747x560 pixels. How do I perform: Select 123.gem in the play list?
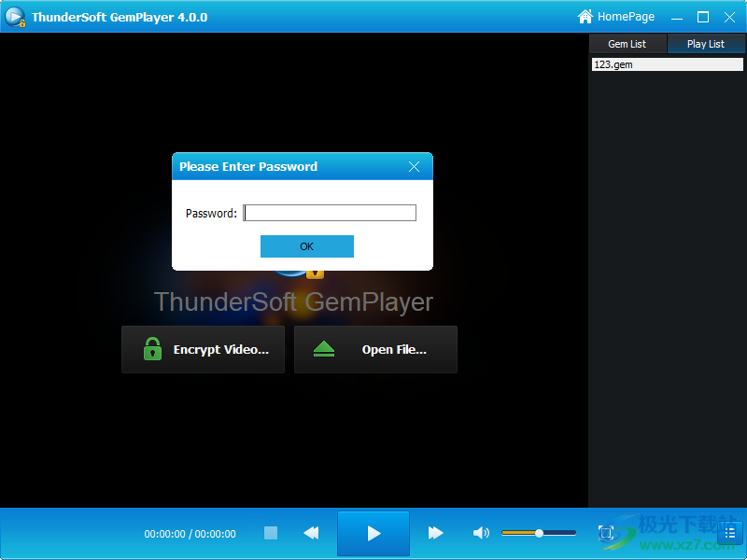667,64
